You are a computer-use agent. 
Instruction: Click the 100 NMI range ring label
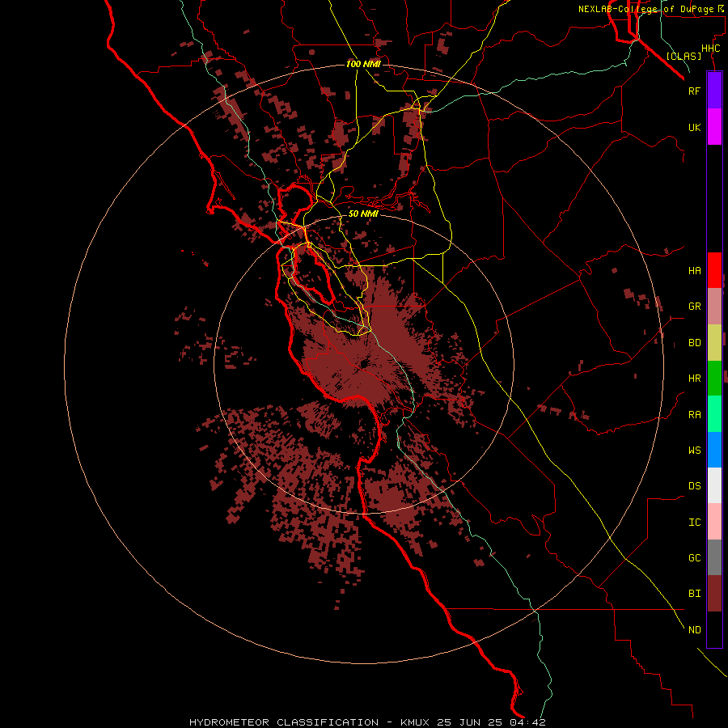[363, 64]
